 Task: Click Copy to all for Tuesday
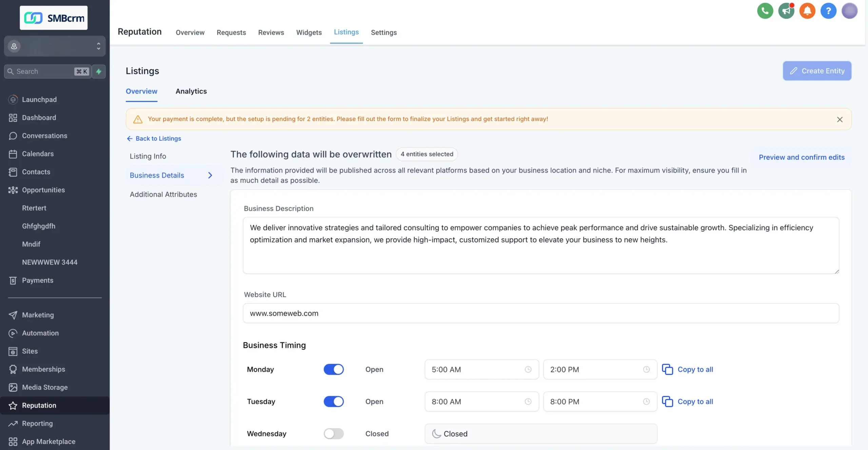(x=695, y=402)
